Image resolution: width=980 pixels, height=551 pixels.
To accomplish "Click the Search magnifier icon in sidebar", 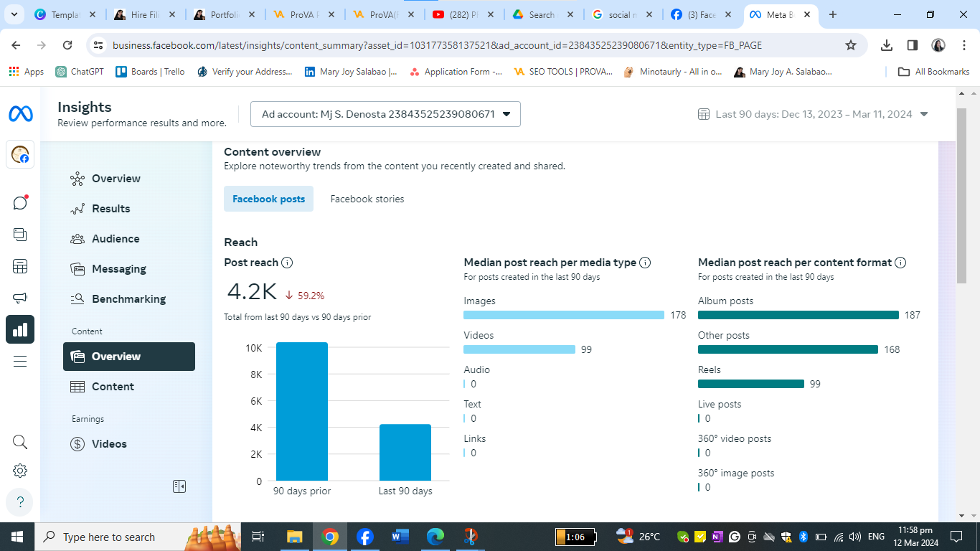I will pos(20,442).
